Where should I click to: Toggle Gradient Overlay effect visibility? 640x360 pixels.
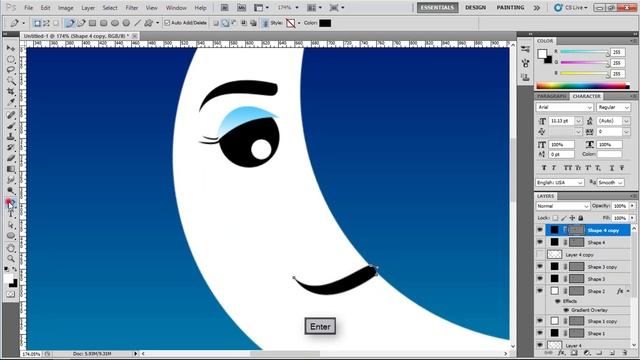[x=566, y=310]
